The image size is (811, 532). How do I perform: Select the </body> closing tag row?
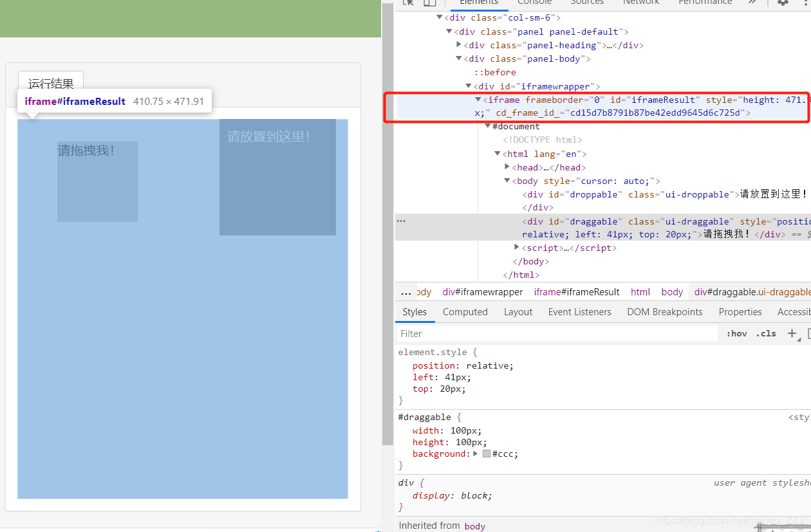[531, 261]
